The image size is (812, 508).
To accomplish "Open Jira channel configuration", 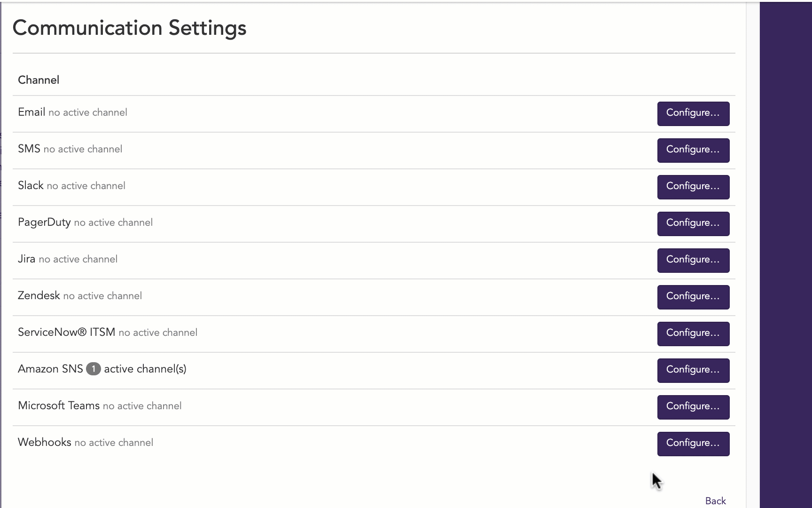I will [x=693, y=260].
